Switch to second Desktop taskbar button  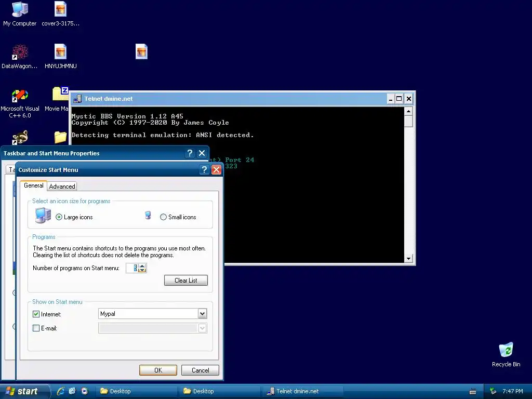[x=220, y=391]
